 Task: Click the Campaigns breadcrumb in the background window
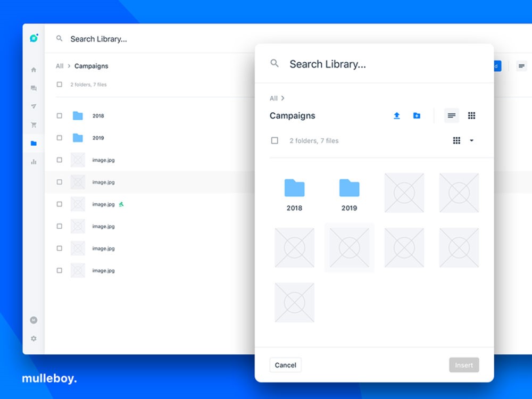[92, 66]
